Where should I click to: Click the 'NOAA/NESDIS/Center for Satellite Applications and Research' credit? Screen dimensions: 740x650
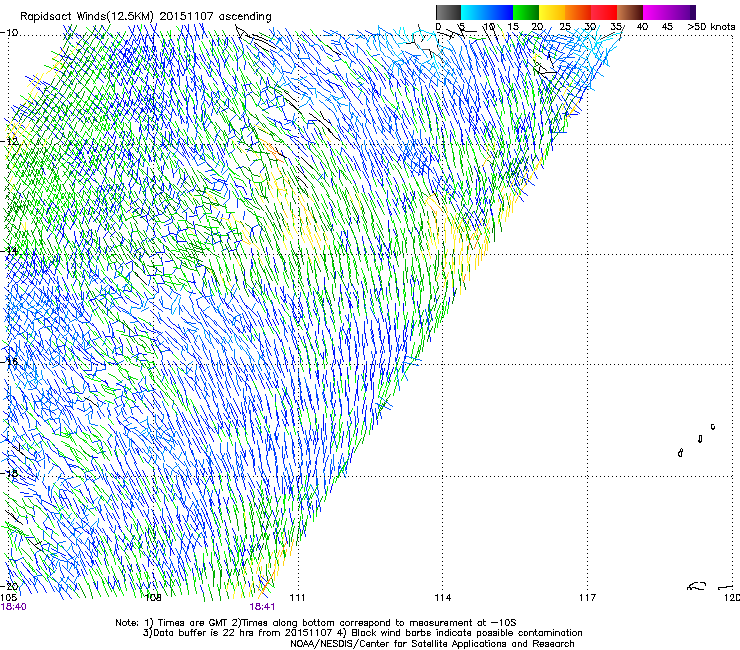point(432,644)
